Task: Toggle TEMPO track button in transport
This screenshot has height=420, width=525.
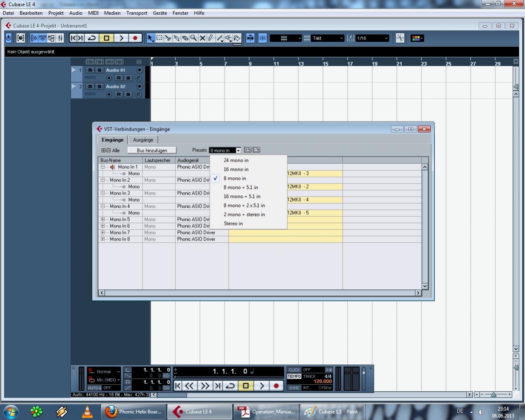Action: click(x=294, y=376)
